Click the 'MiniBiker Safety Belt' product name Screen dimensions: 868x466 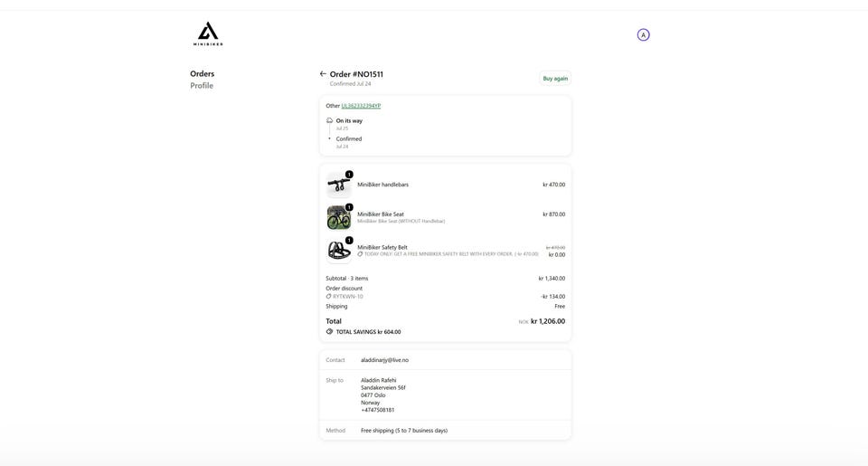[382, 247]
